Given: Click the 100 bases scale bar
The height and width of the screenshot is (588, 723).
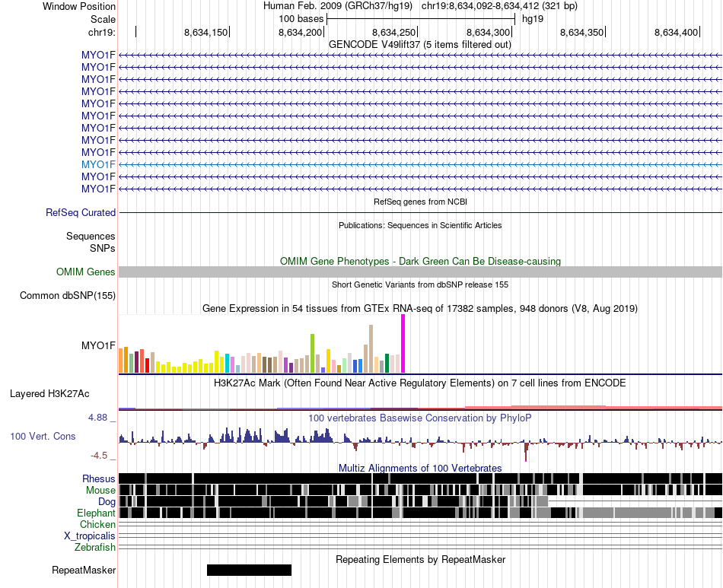Looking at the screenshot, I should 421,19.
